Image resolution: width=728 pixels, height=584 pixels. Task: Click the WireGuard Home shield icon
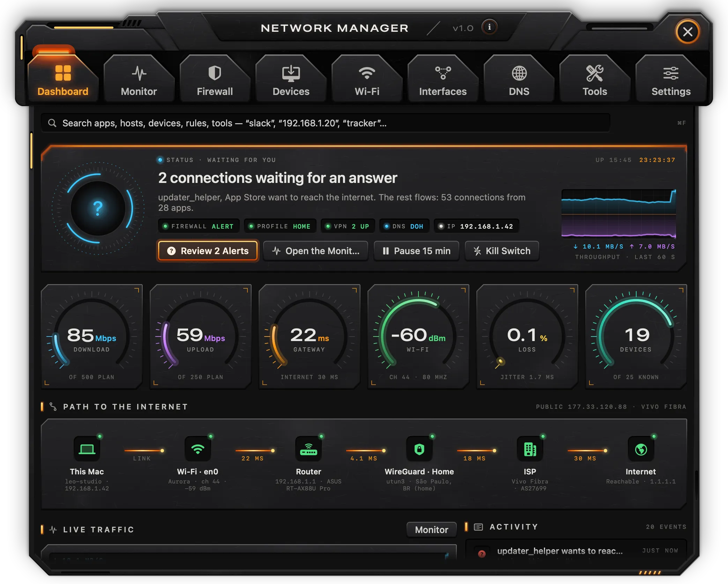(419, 449)
